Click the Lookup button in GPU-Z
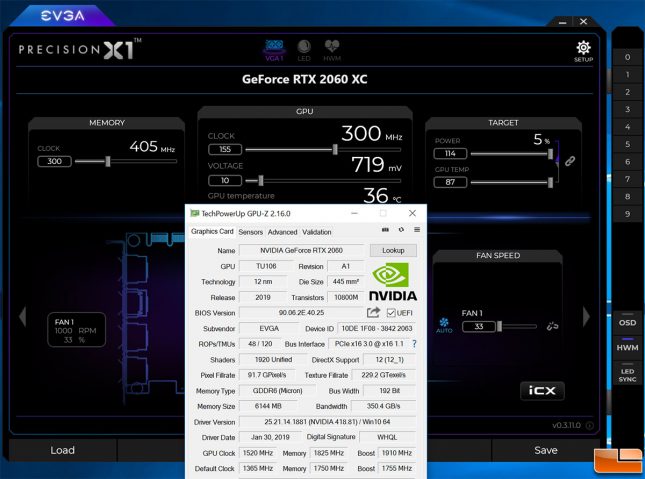645x479 pixels. click(393, 250)
